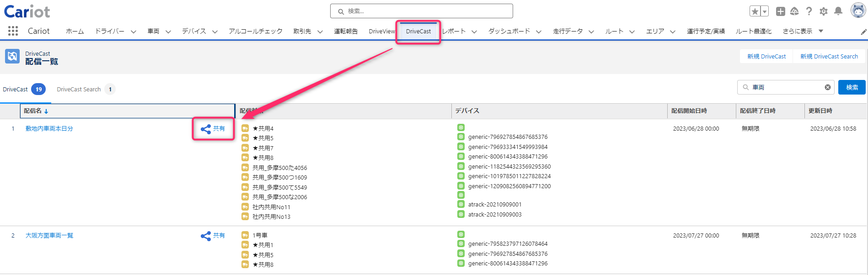This screenshot has width=868, height=275.
Task: Click the pencil icon to edit the navigation bar
Action: [x=863, y=32]
